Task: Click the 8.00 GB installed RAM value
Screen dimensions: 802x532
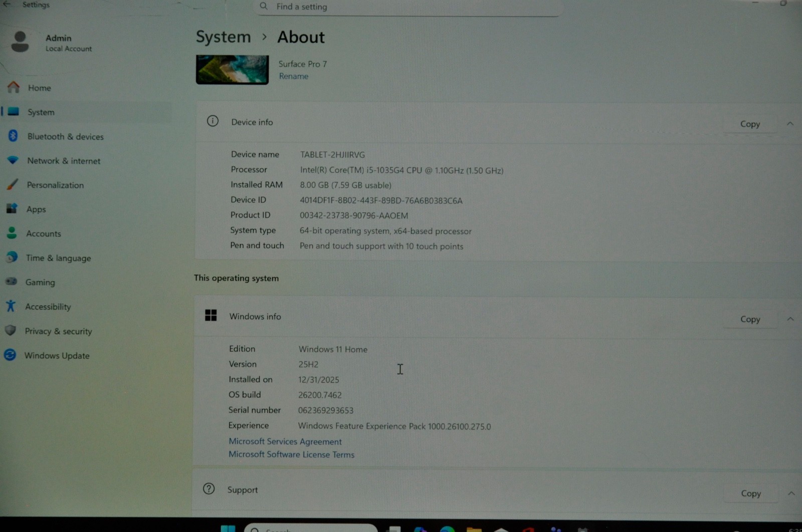Action: point(345,185)
